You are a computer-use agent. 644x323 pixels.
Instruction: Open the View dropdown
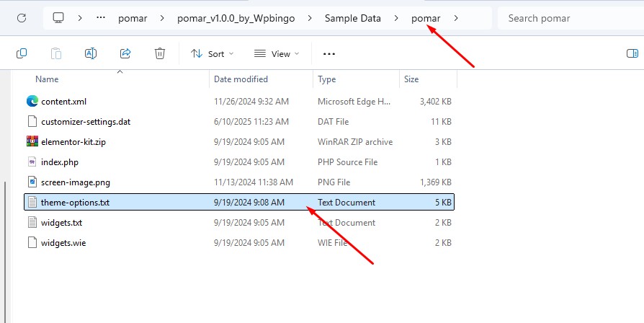pos(277,54)
